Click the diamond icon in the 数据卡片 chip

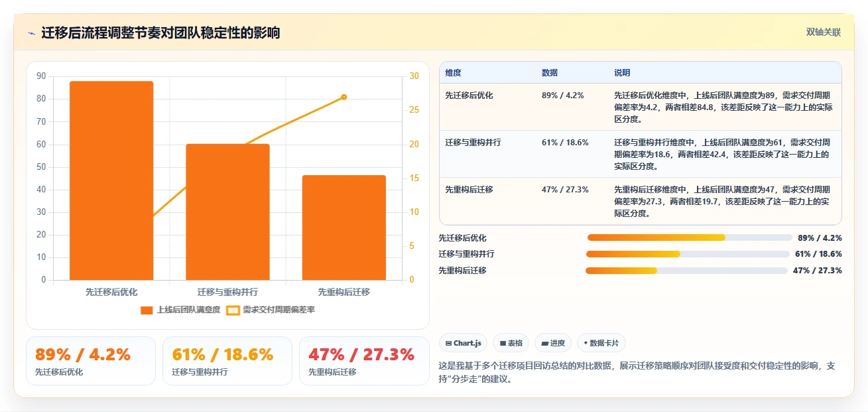[x=586, y=344]
